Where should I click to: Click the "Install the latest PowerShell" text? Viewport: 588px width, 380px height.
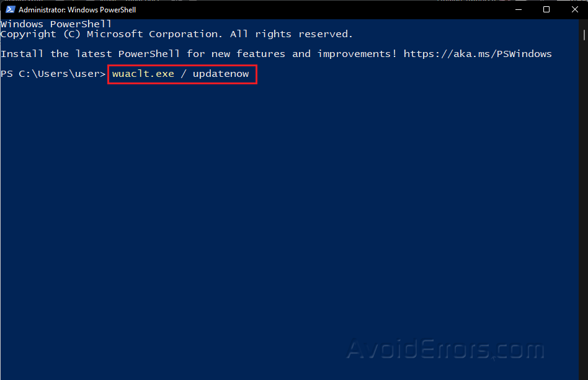click(90, 54)
